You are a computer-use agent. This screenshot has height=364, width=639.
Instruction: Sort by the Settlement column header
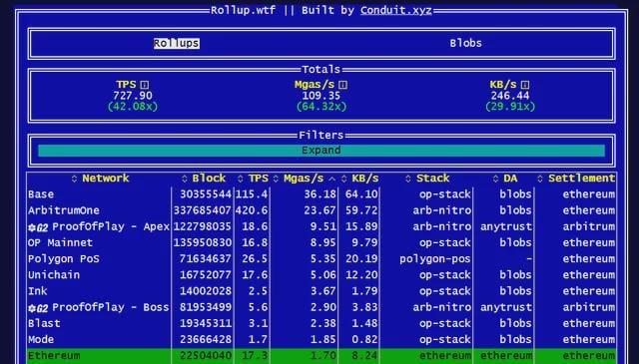581,179
